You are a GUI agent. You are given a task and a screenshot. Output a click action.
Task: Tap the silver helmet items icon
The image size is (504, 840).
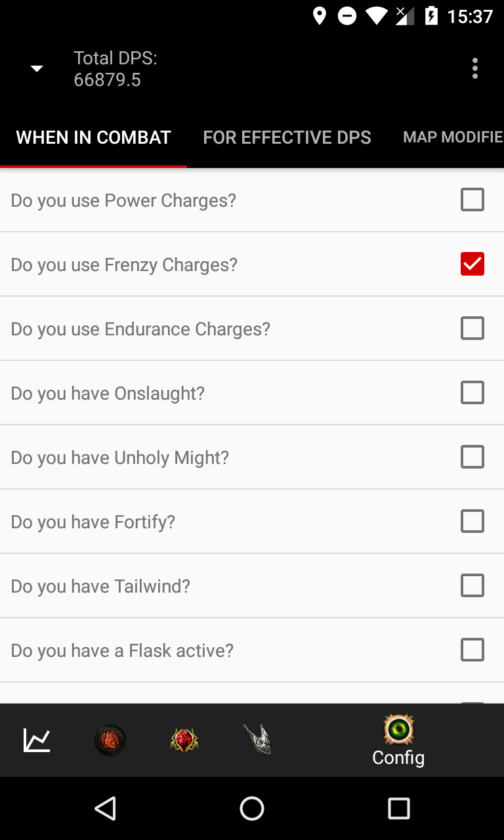pyautogui.click(x=257, y=740)
